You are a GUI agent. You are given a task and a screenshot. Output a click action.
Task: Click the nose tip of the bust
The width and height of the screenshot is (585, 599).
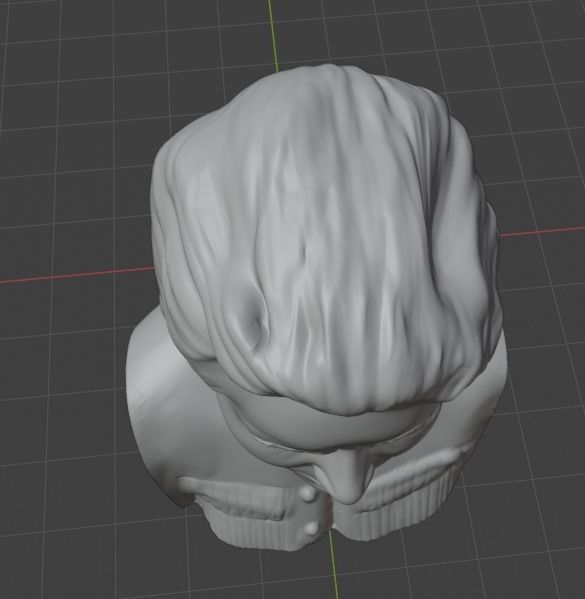350,494
